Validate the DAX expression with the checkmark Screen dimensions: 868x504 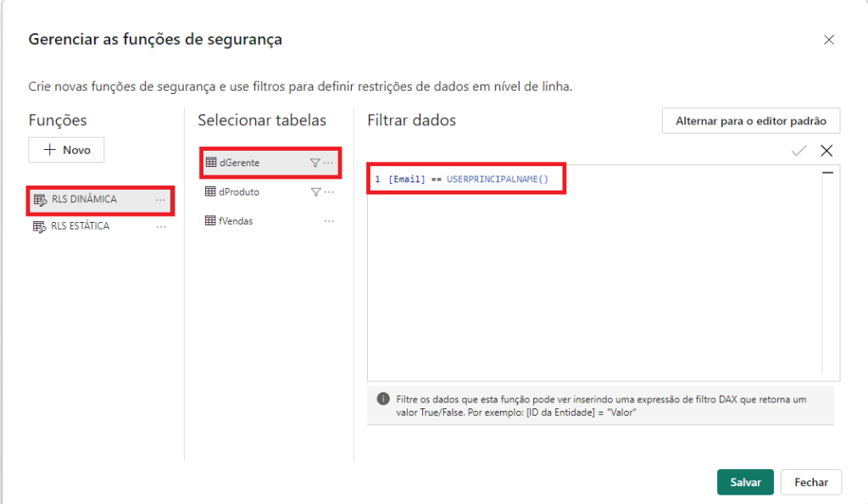pos(798,150)
